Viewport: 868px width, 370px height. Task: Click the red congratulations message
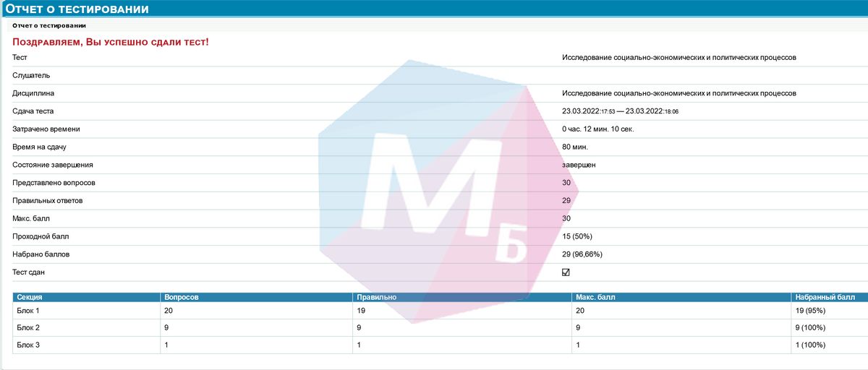pyautogui.click(x=111, y=43)
